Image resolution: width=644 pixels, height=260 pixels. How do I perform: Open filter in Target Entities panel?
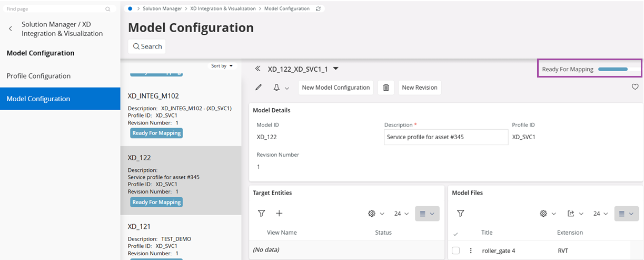[x=261, y=214]
